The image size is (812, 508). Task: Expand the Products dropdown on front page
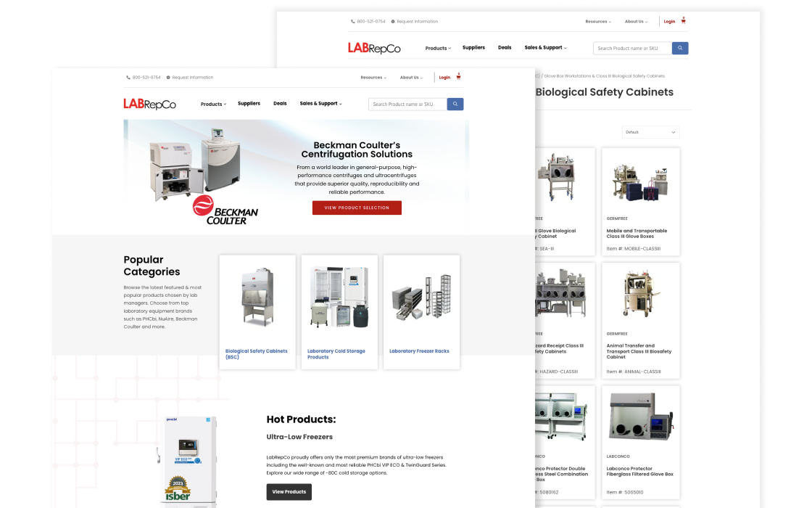[x=213, y=105]
